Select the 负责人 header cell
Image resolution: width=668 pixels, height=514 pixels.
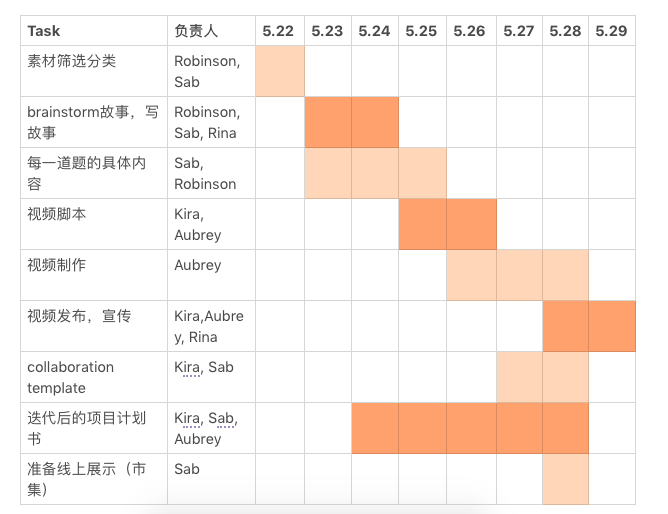click(211, 31)
